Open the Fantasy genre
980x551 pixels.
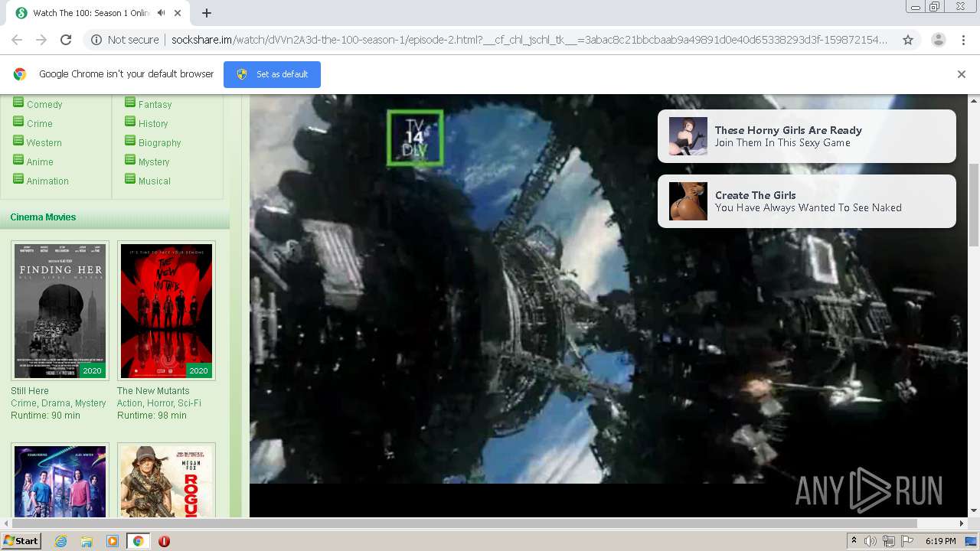coord(155,104)
